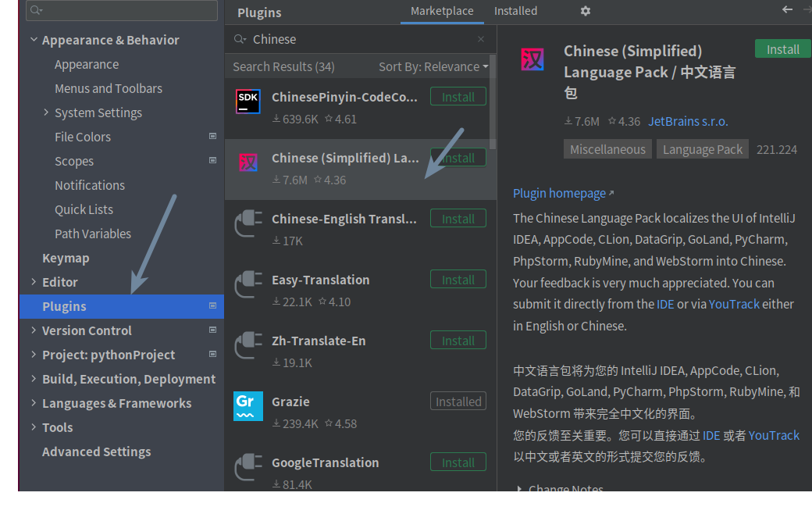Screen dimensions: 812x514
Task: Click the green Install button in details pane
Action: point(783,49)
